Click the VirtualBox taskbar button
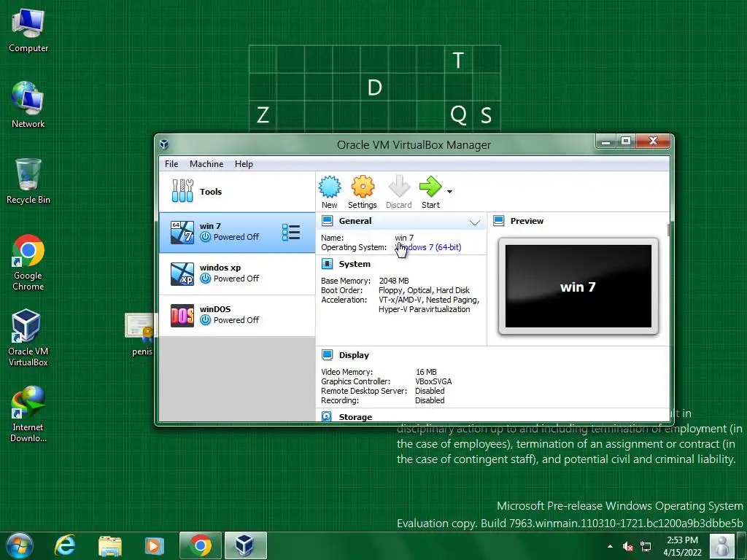This screenshot has height=560, width=747. (x=245, y=545)
